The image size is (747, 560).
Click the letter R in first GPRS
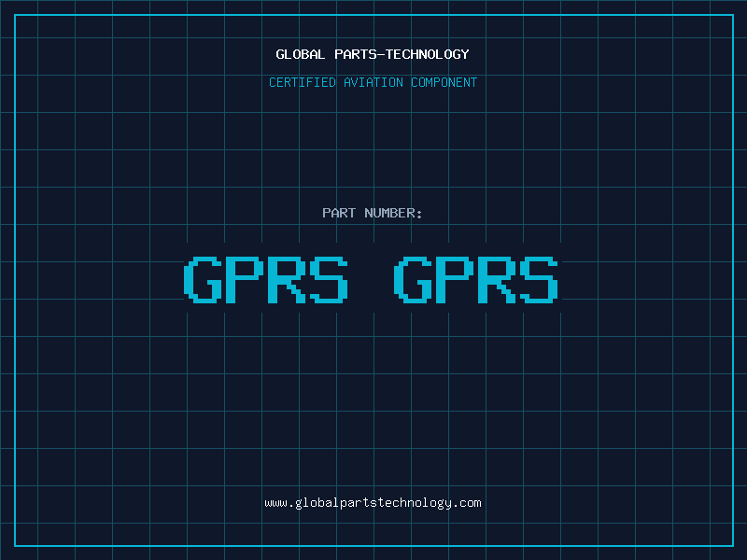pyautogui.click(x=288, y=280)
